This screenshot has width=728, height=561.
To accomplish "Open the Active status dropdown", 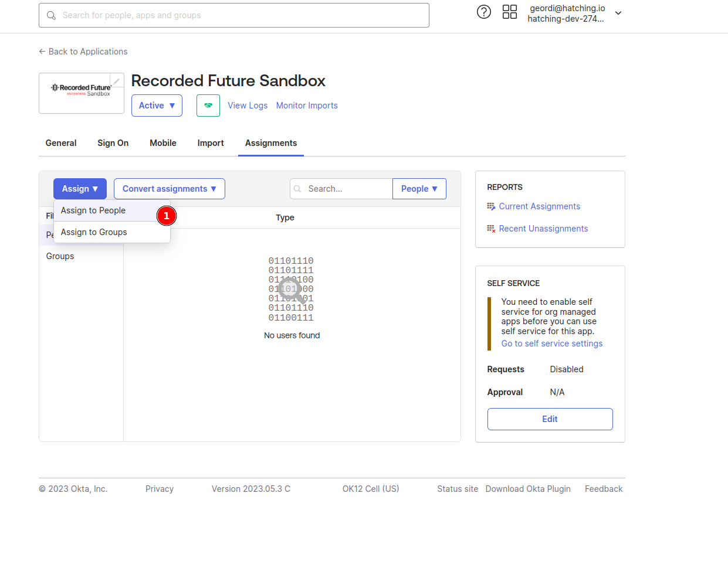I will [157, 106].
